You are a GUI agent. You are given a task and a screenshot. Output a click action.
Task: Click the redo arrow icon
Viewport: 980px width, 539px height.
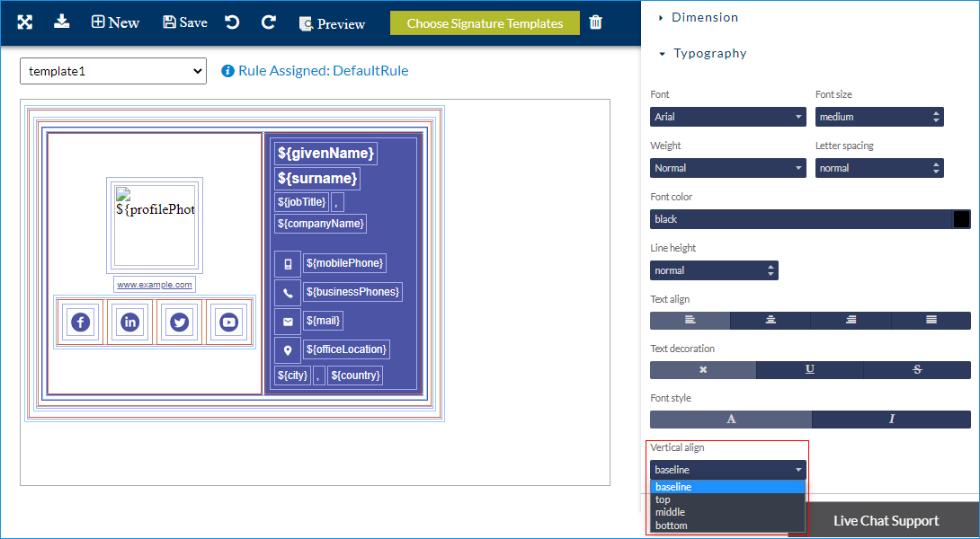(x=268, y=22)
